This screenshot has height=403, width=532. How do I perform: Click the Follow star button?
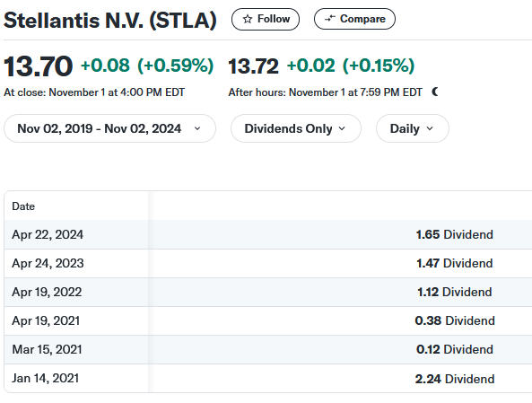(x=266, y=19)
